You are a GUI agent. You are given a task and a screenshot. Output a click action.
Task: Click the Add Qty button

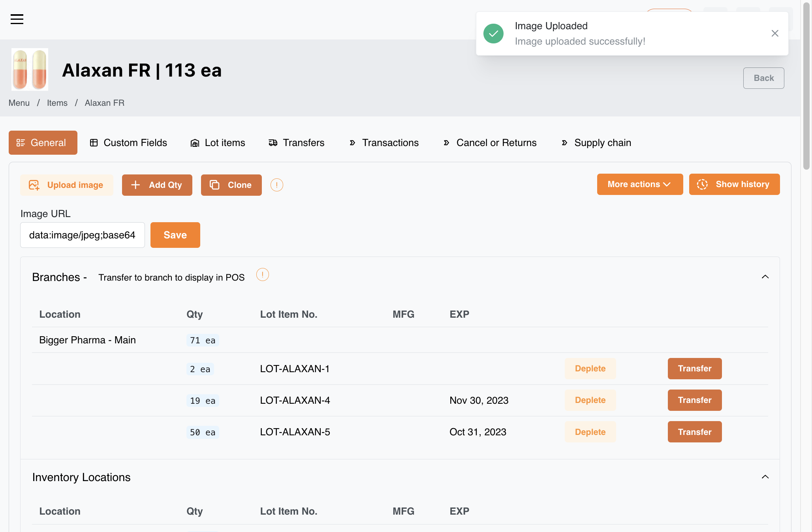point(157,185)
